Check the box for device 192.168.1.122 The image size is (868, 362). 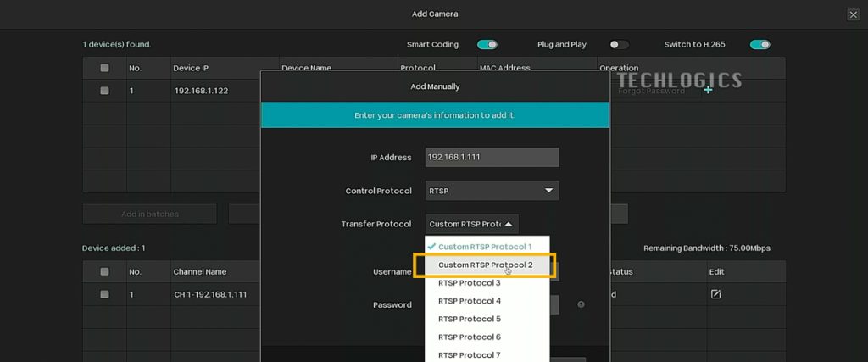pyautogui.click(x=105, y=90)
